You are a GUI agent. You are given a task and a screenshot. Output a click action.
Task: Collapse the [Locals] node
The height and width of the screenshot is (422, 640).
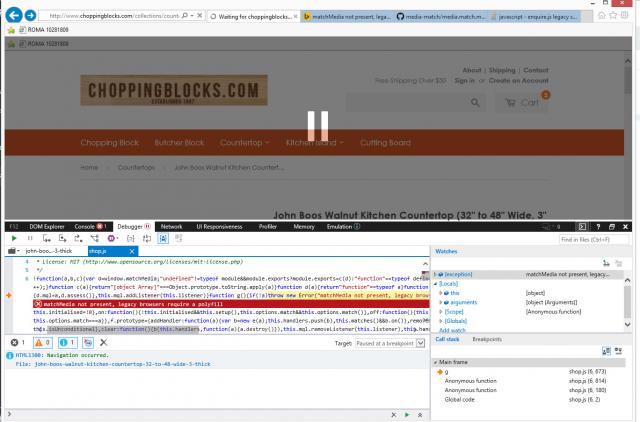435,284
